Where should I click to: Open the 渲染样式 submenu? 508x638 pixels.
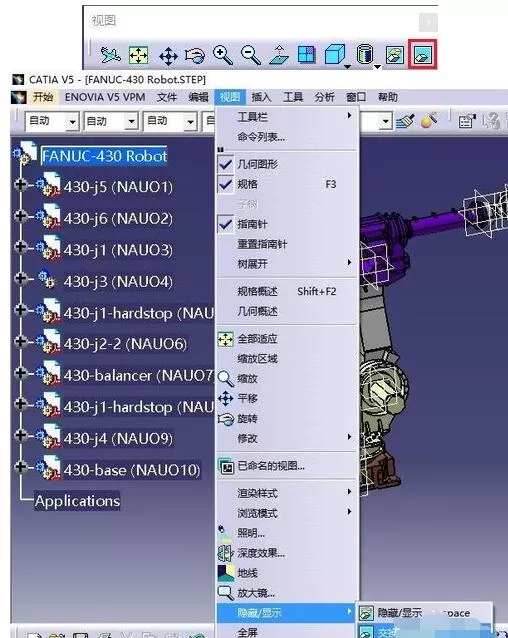(x=287, y=493)
